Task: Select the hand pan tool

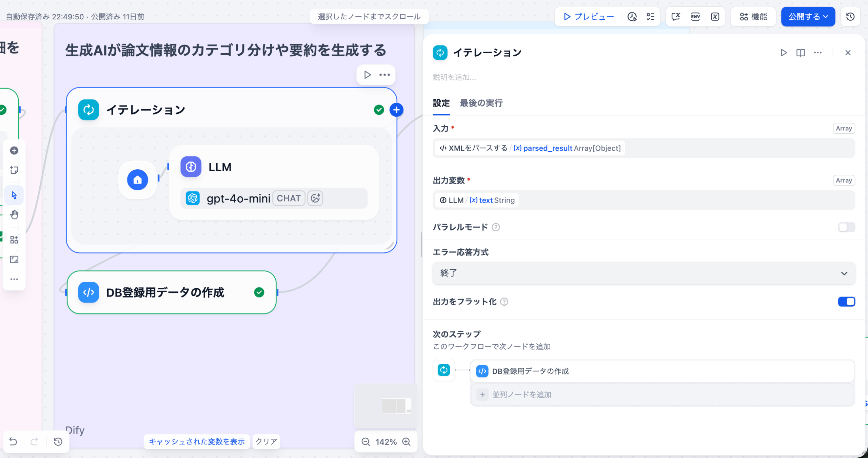Action: point(14,215)
